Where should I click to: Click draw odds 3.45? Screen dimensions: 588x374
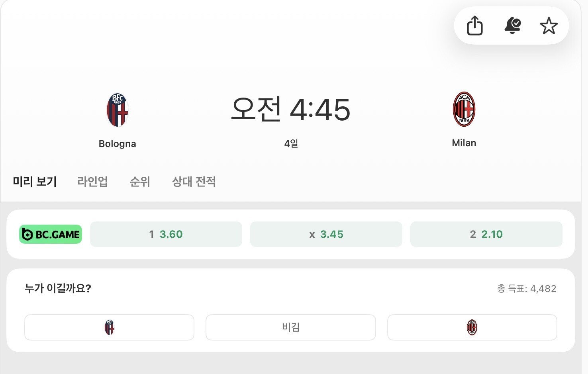[326, 234]
